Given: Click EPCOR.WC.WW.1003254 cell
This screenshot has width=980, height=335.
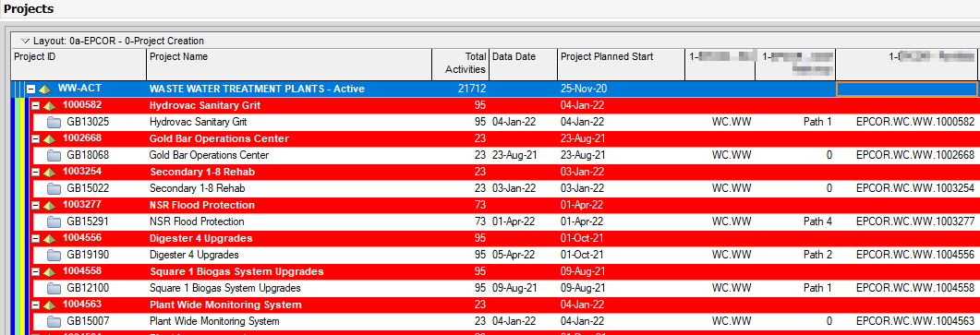Looking at the screenshot, I should point(915,188).
